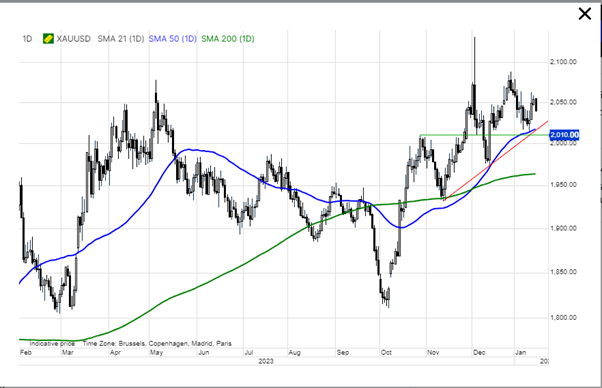Click the Jun label on time axis

(203, 352)
